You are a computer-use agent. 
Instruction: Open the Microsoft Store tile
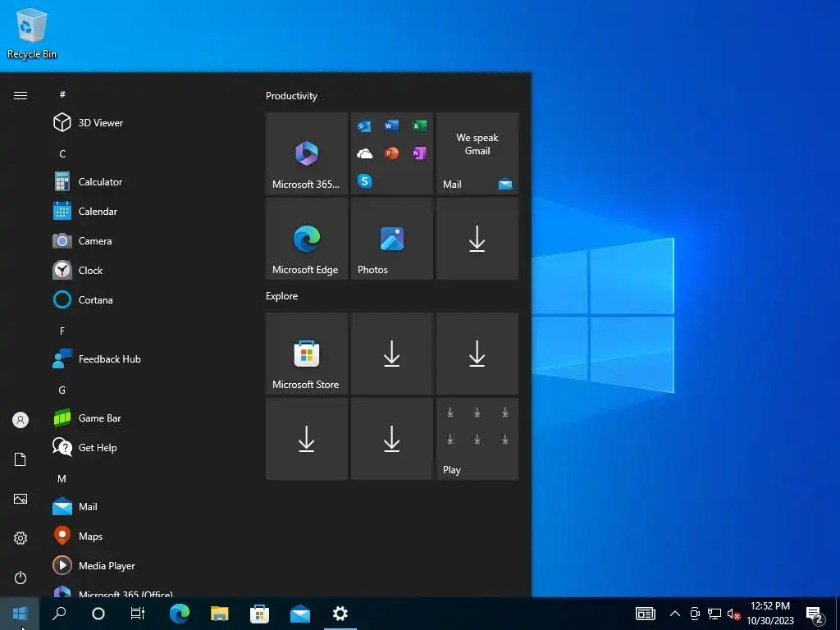pyautogui.click(x=307, y=354)
